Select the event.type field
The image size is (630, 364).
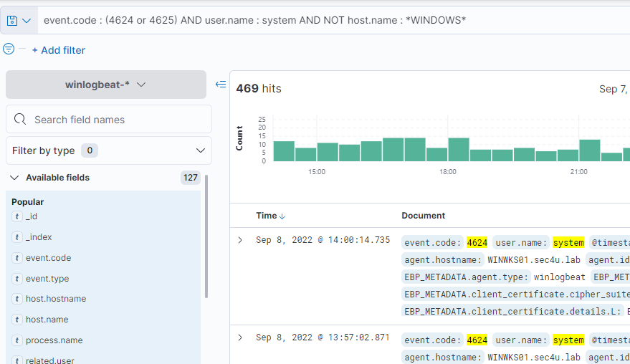pyautogui.click(x=47, y=279)
